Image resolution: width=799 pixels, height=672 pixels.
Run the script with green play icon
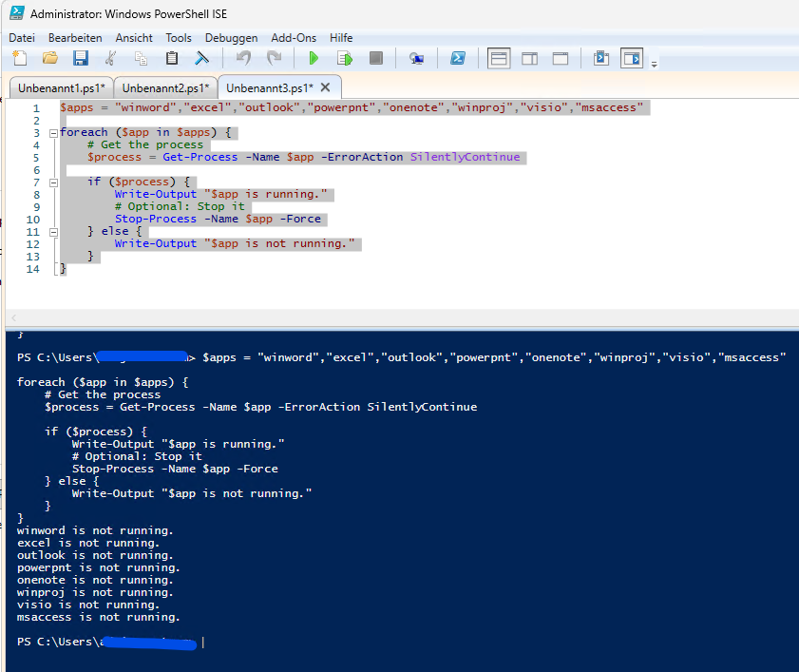pos(314,58)
